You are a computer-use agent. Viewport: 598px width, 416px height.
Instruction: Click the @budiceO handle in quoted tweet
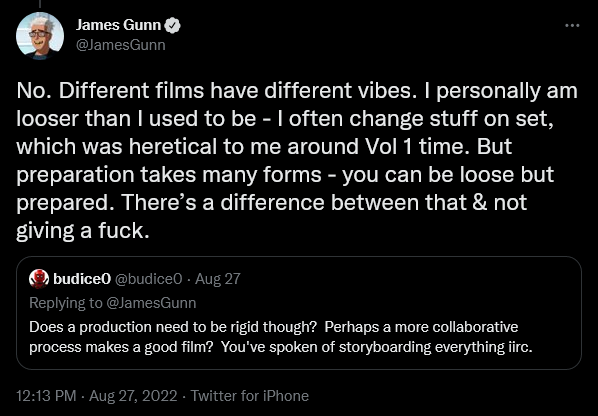(148, 279)
